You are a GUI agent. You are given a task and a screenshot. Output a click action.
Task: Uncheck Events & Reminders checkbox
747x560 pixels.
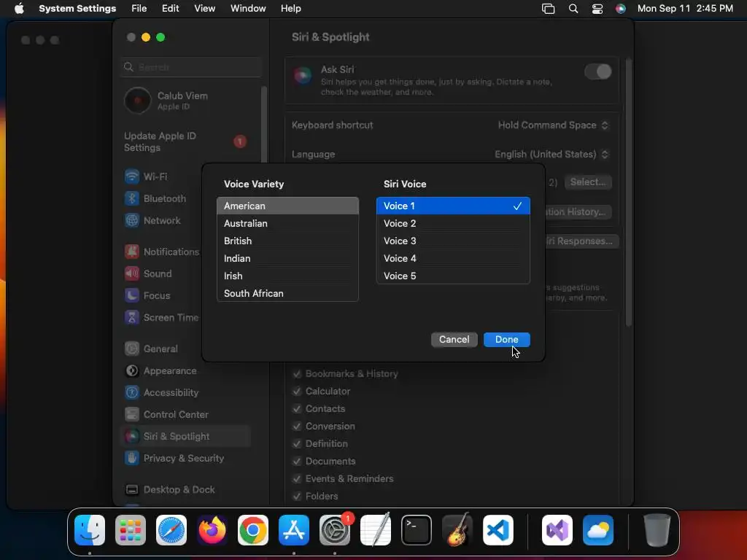(297, 478)
